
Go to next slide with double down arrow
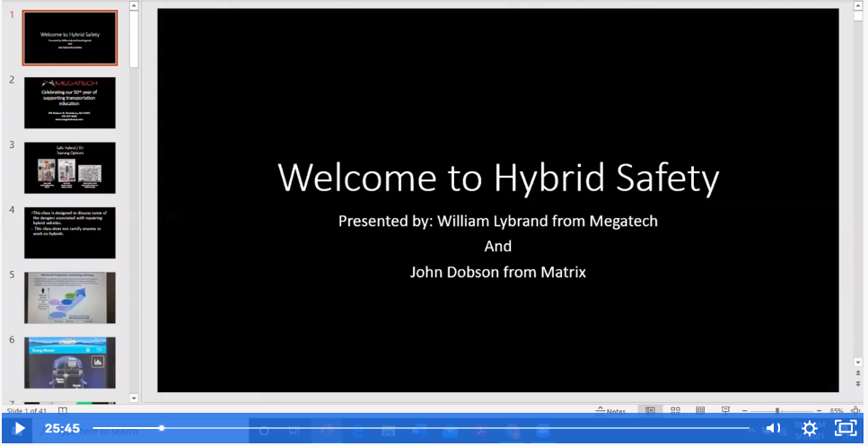tap(858, 383)
